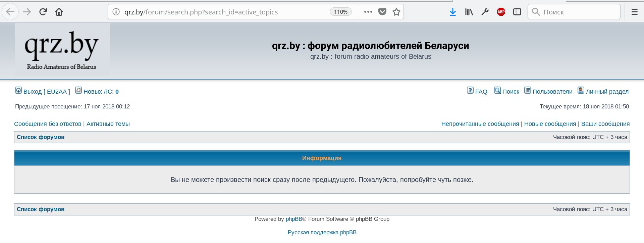The height and width of the screenshot is (243, 644).
Task: Open Непрочитанные сообщения link
Action: click(480, 124)
